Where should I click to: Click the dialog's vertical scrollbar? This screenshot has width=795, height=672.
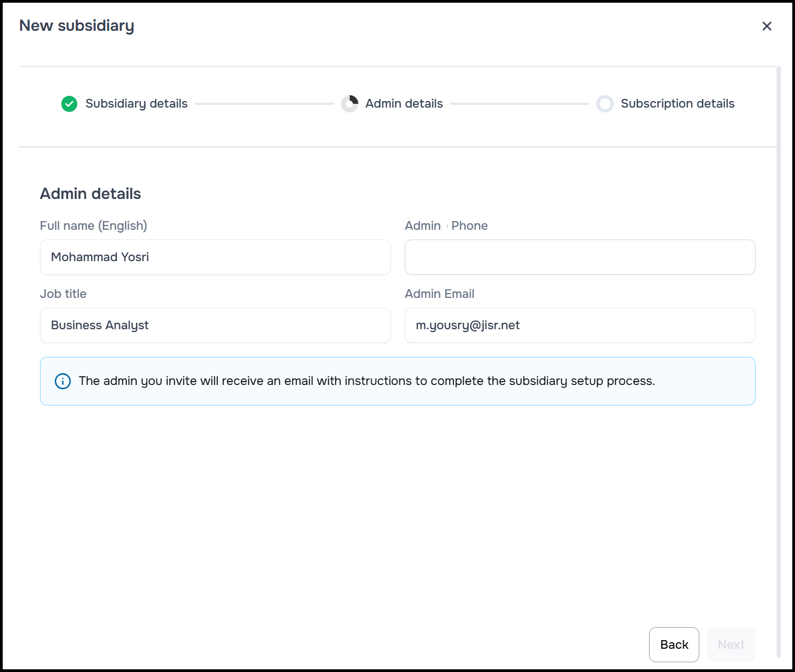(779, 361)
